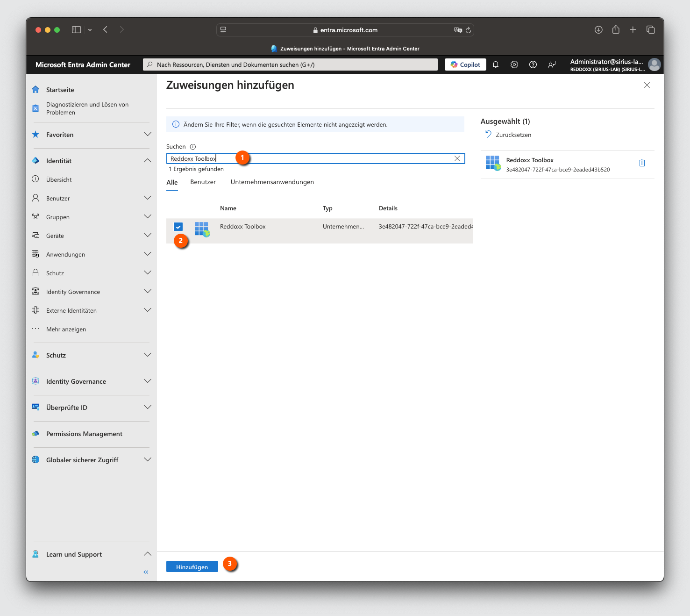690x616 pixels.
Task: Open the help question mark icon
Action: point(533,64)
